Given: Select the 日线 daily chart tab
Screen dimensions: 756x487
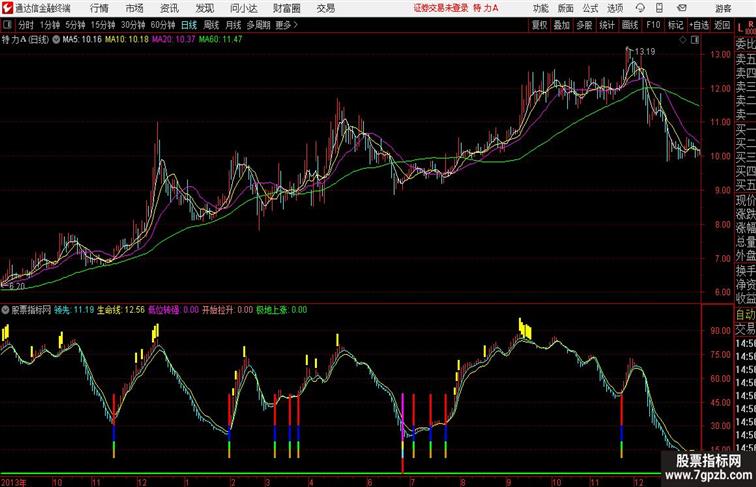Looking at the screenshot, I should click(189, 25).
